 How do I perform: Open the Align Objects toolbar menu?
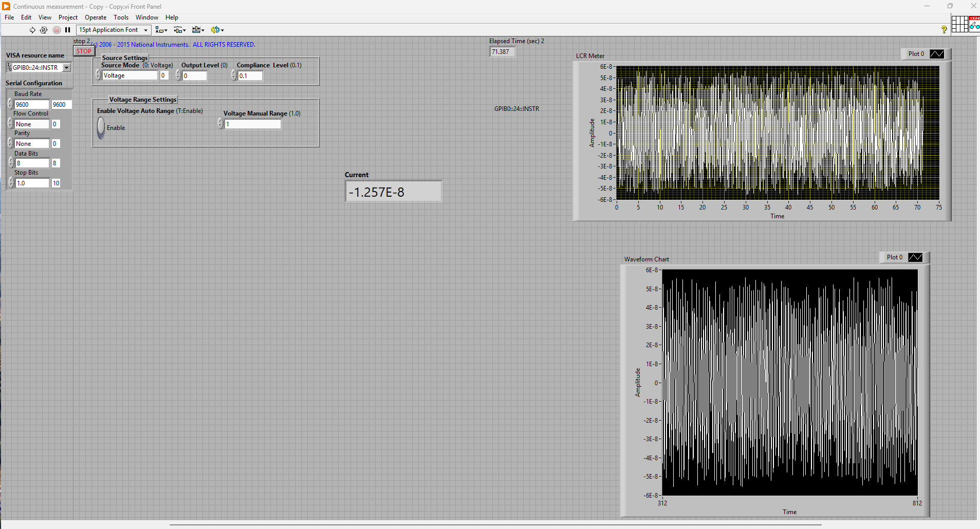161,30
